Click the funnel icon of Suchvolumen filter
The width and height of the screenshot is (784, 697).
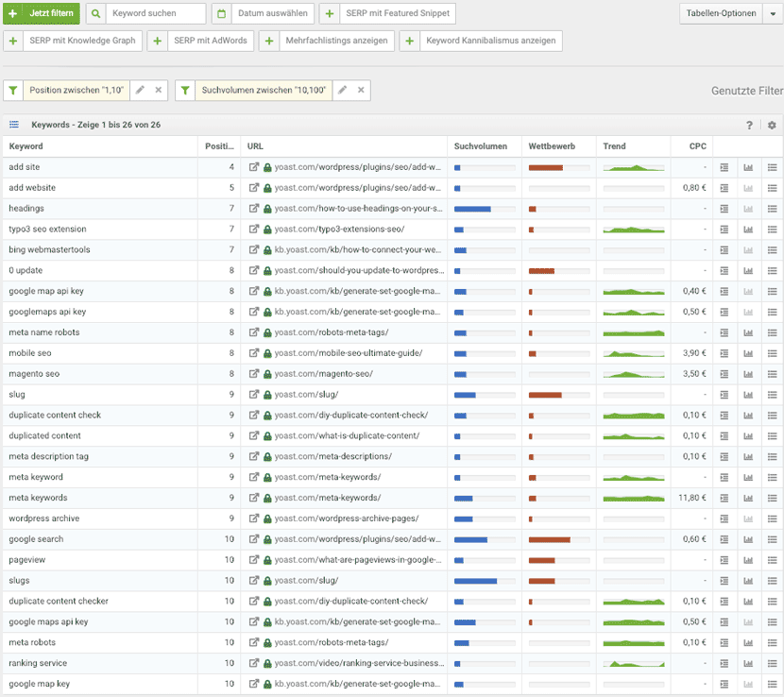point(185,91)
